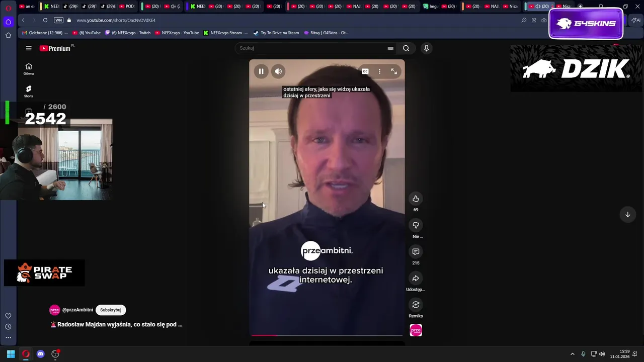The width and height of the screenshot is (644, 362).
Task: Click the find-in-page magnifier in address bar
Action: (524, 20)
